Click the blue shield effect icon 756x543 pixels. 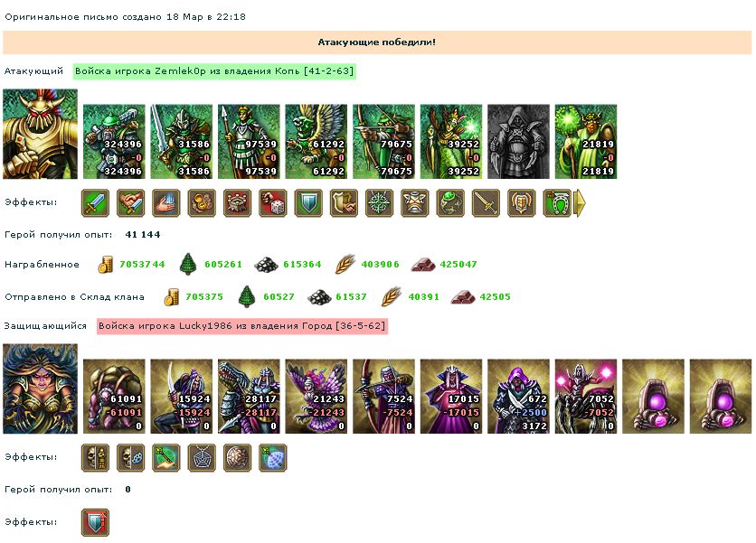click(308, 203)
